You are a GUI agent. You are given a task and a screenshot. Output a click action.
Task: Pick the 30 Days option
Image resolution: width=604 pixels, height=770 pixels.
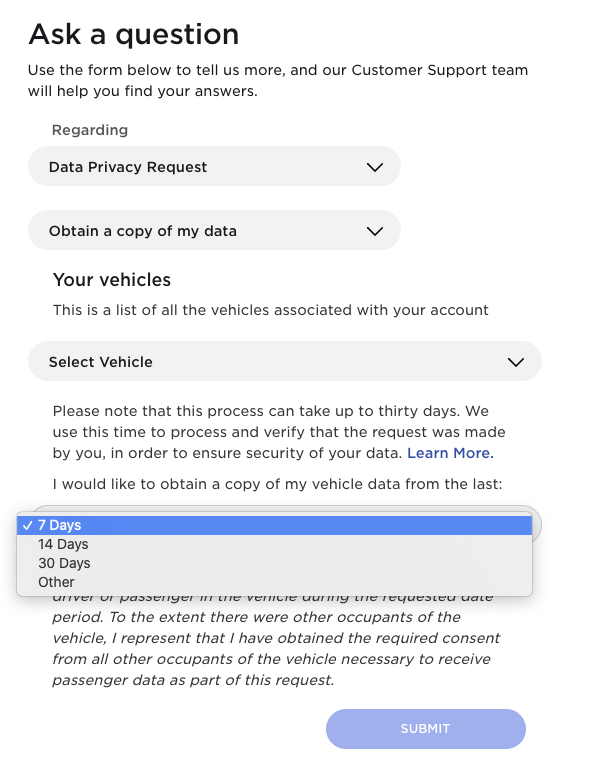pyautogui.click(x=64, y=563)
